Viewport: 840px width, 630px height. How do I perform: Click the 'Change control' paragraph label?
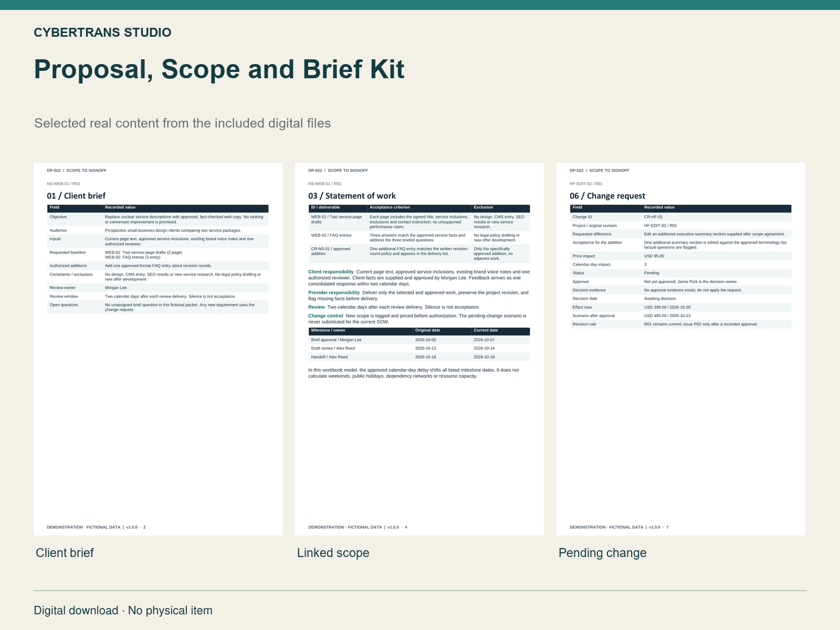(x=325, y=316)
